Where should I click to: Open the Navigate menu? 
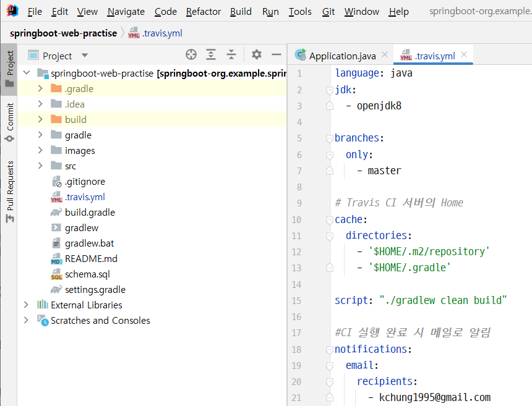[126, 12]
